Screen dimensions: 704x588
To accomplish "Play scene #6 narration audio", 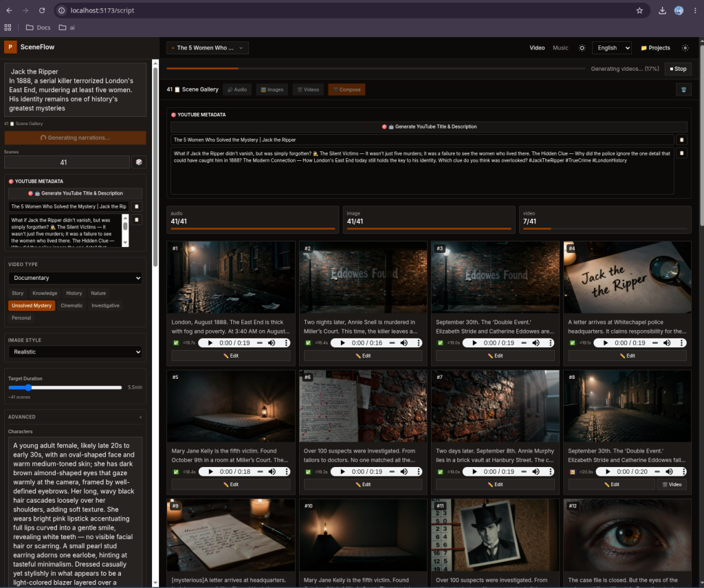I will [342, 472].
